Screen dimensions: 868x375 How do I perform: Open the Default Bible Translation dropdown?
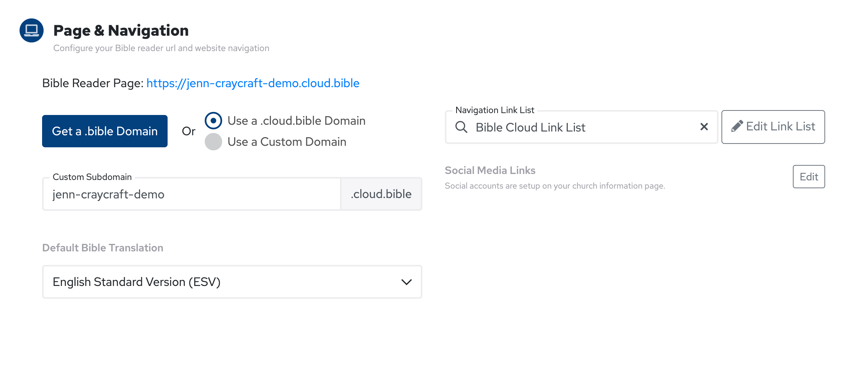[232, 282]
